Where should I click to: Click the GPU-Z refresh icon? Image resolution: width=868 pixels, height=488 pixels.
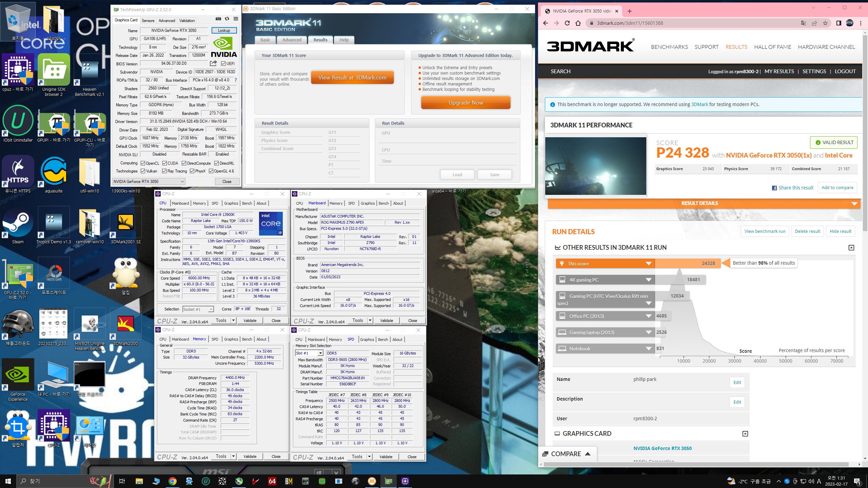tap(227, 19)
